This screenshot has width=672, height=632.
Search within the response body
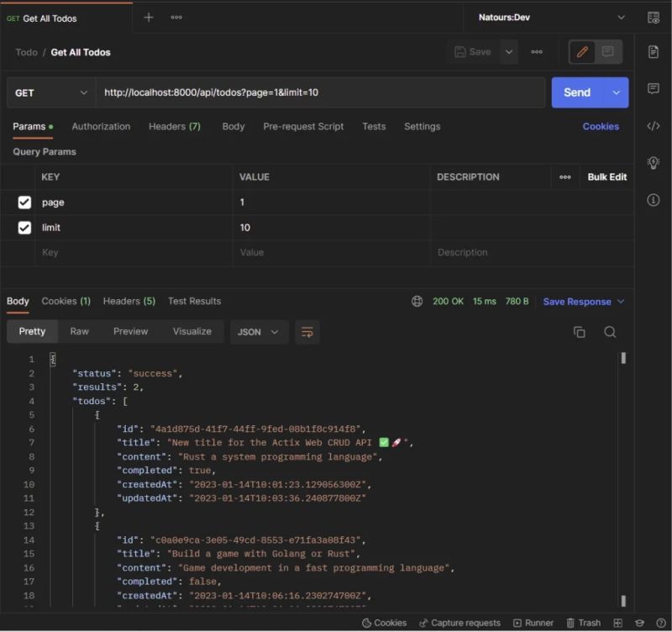(x=609, y=332)
